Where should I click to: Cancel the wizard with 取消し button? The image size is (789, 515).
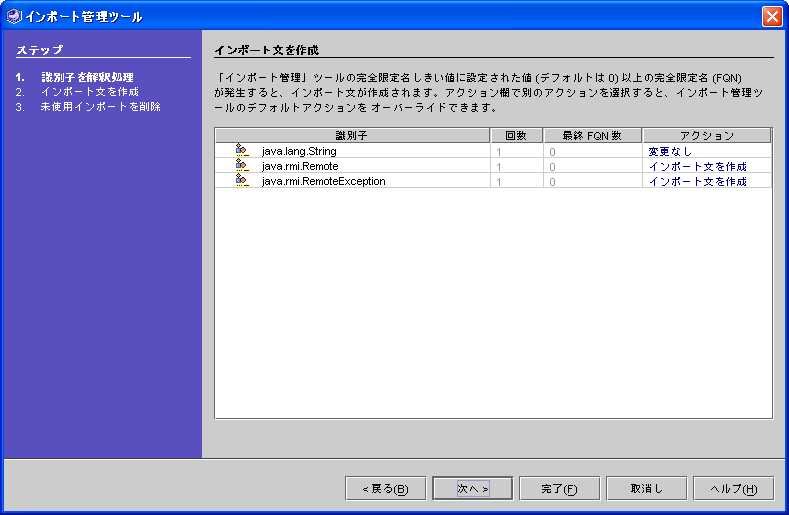646,488
